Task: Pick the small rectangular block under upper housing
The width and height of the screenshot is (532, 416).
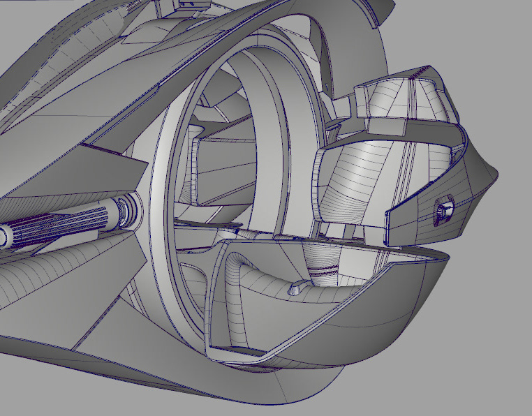Action: [x=387, y=127]
